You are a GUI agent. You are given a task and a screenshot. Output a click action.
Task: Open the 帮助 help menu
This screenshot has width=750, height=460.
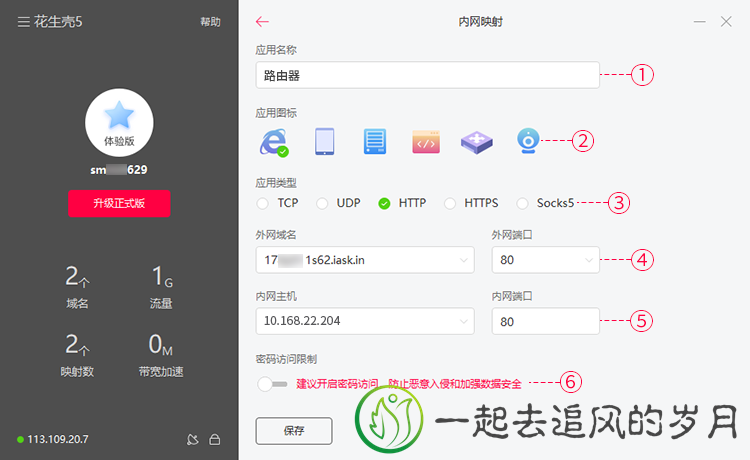[x=210, y=21]
